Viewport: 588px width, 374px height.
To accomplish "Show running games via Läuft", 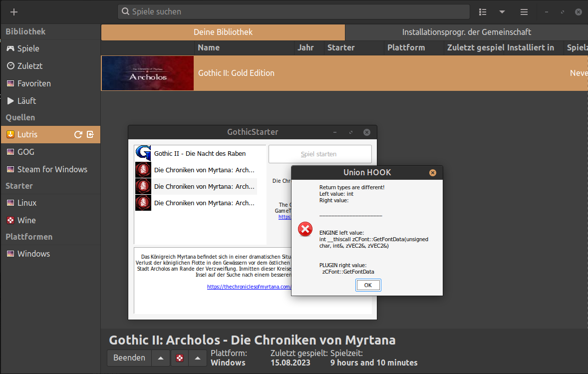I will 50,101.
